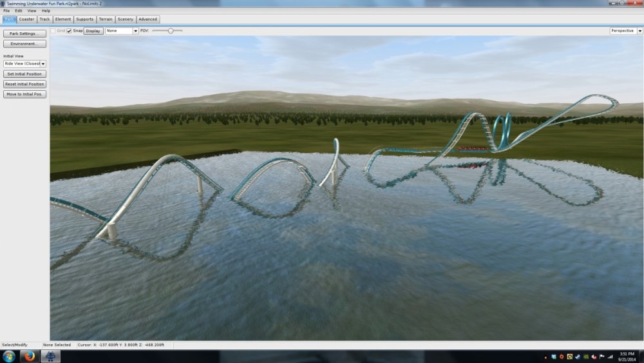Open the Perspective view dropdown
The width and height of the screenshot is (644, 363).
tap(625, 30)
